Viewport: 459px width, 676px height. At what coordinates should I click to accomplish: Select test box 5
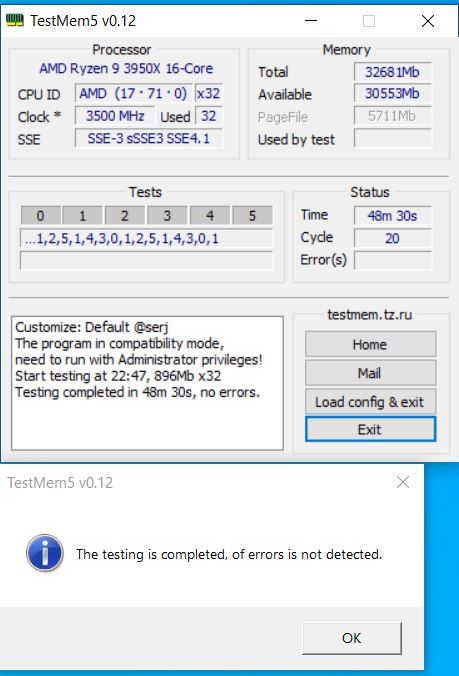coord(252,216)
